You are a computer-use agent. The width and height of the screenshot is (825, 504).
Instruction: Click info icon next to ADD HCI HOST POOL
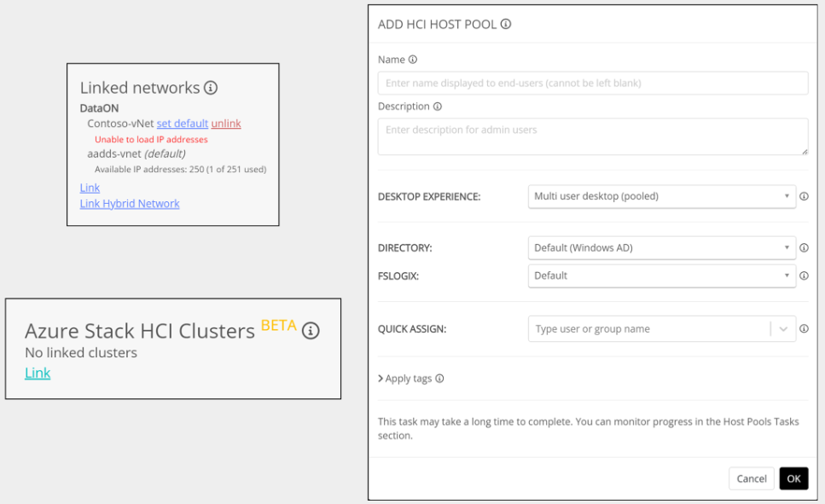506,25
